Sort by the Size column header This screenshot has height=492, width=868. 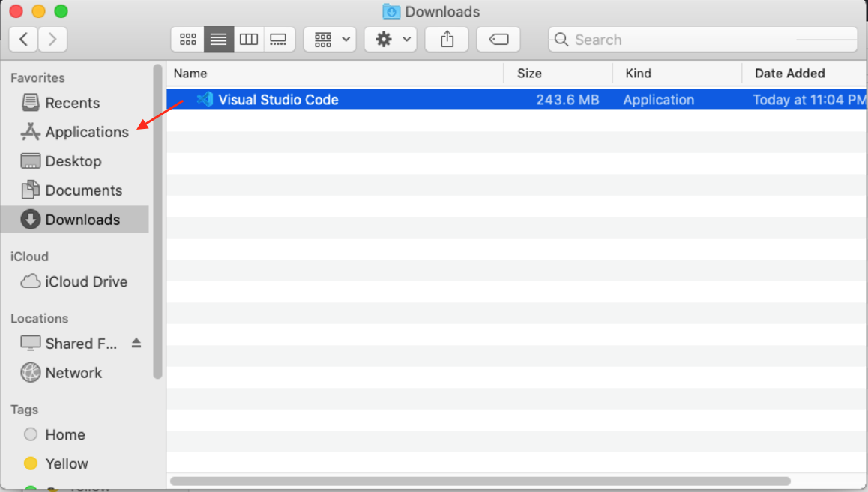coord(558,73)
